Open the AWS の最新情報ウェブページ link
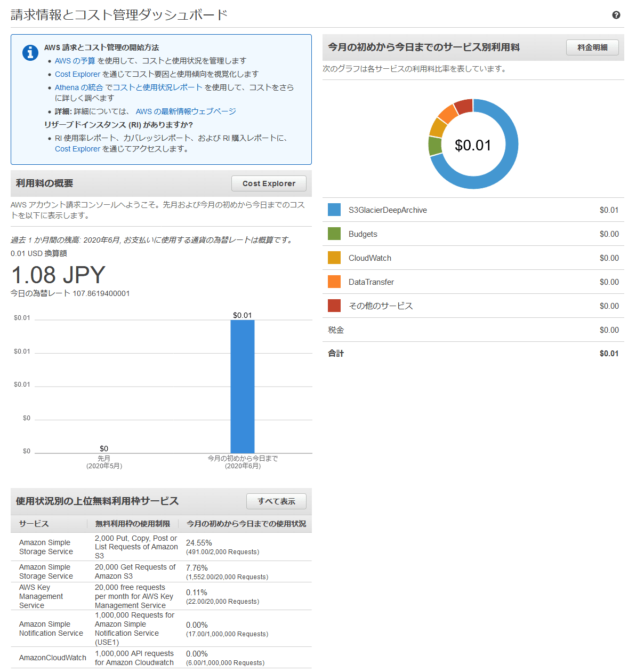The height and width of the screenshot is (672, 636). click(x=186, y=111)
